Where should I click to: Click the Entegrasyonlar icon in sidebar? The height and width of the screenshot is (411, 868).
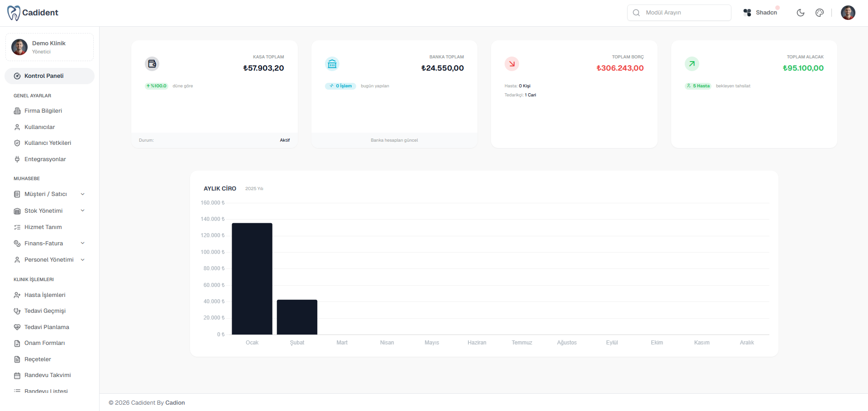(x=17, y=159)
